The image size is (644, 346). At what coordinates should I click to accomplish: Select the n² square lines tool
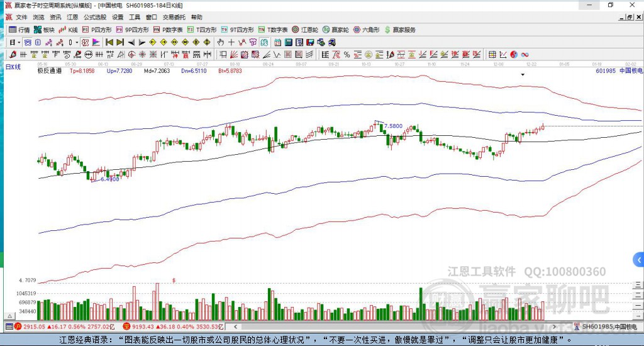109,54
